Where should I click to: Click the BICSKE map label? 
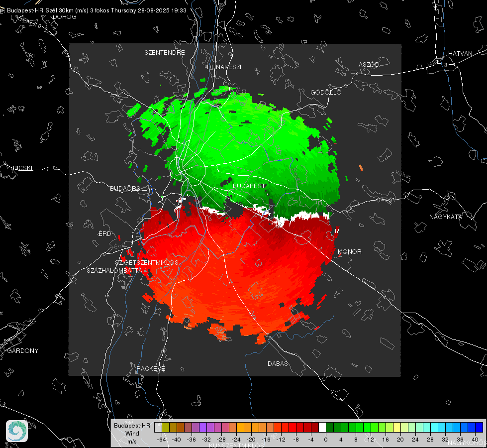23,168
